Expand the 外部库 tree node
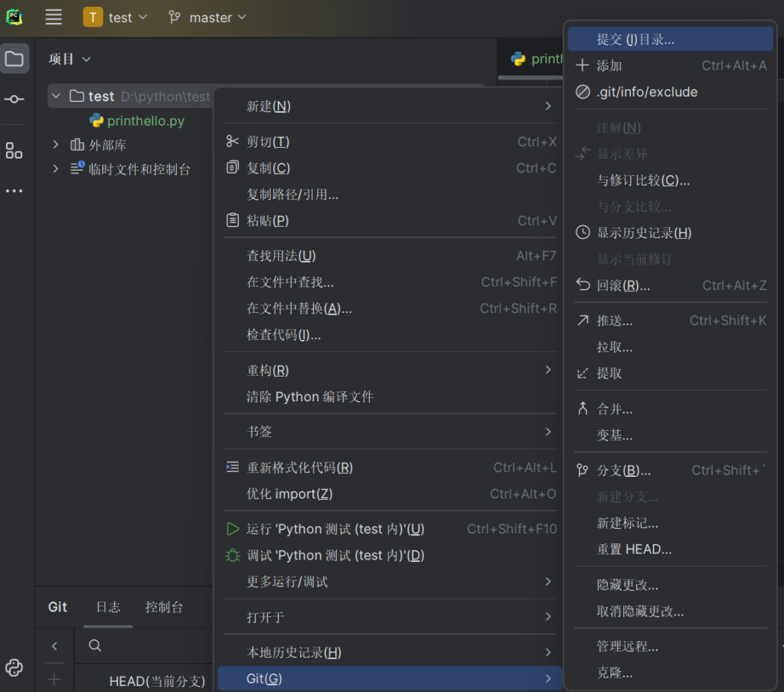This screenshot has width=784, height=692. click(55, 145)
